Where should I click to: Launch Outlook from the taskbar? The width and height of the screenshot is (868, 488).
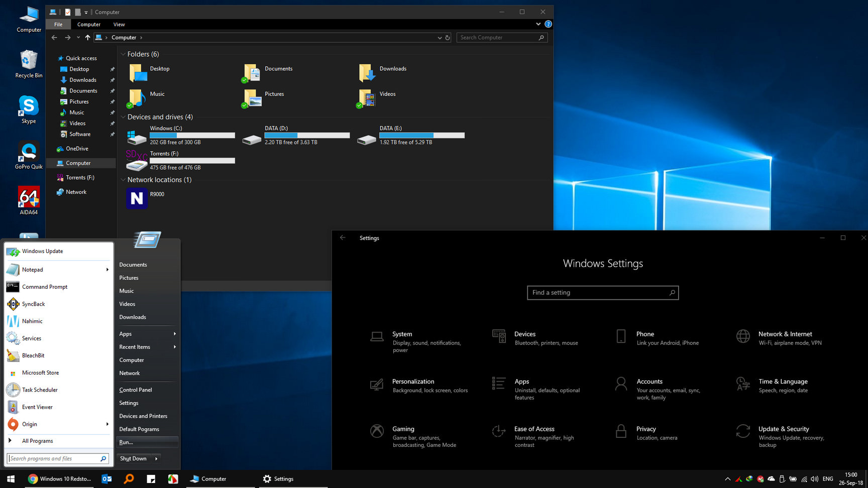(106, 478)
